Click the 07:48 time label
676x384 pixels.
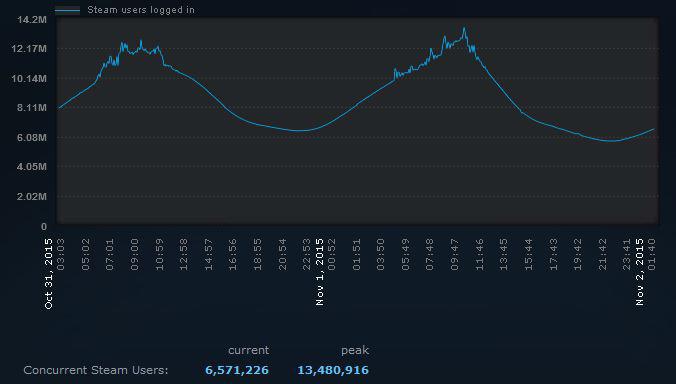tap(430, 254)
